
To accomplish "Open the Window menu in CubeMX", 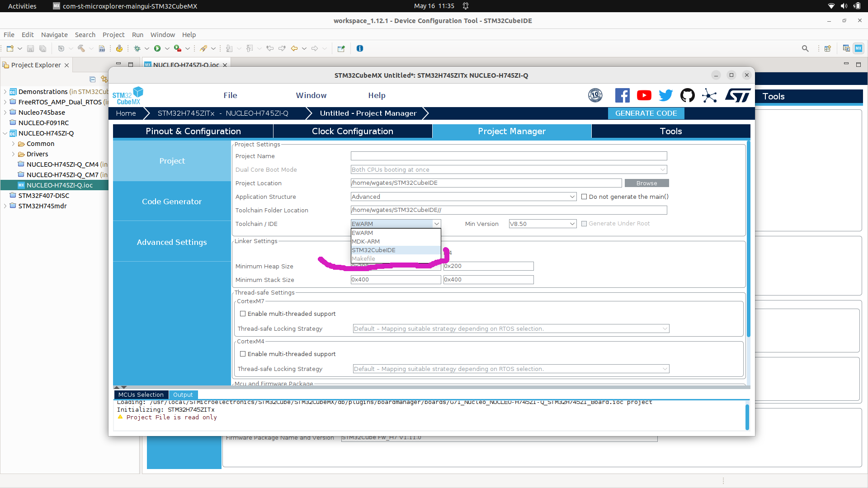I will (x=311, y=95).
